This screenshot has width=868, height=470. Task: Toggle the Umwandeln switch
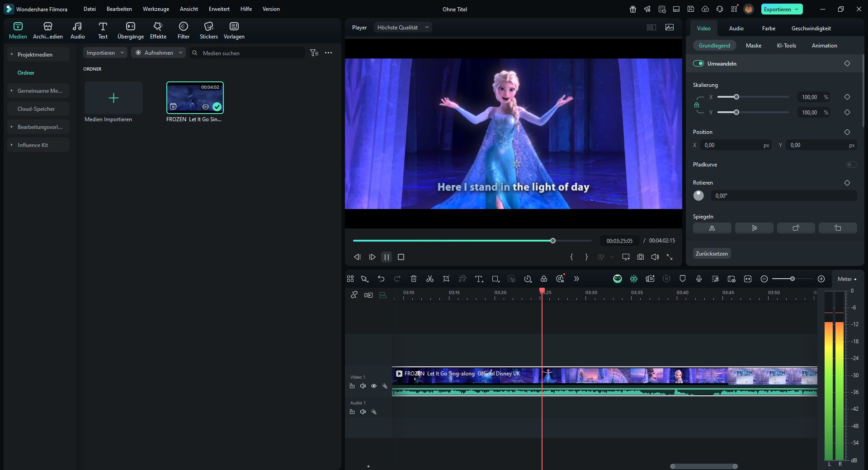(698, 63)
